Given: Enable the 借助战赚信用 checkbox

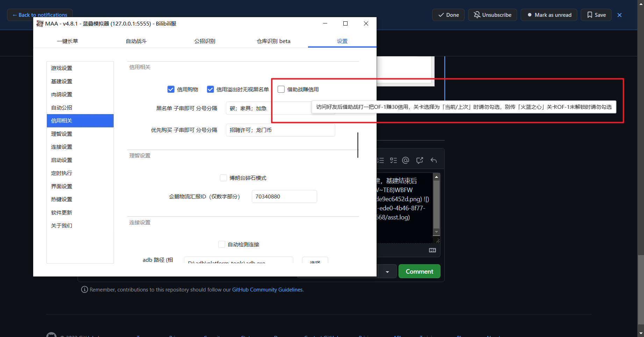Looking at the screenshot, I should pos(281,89).
